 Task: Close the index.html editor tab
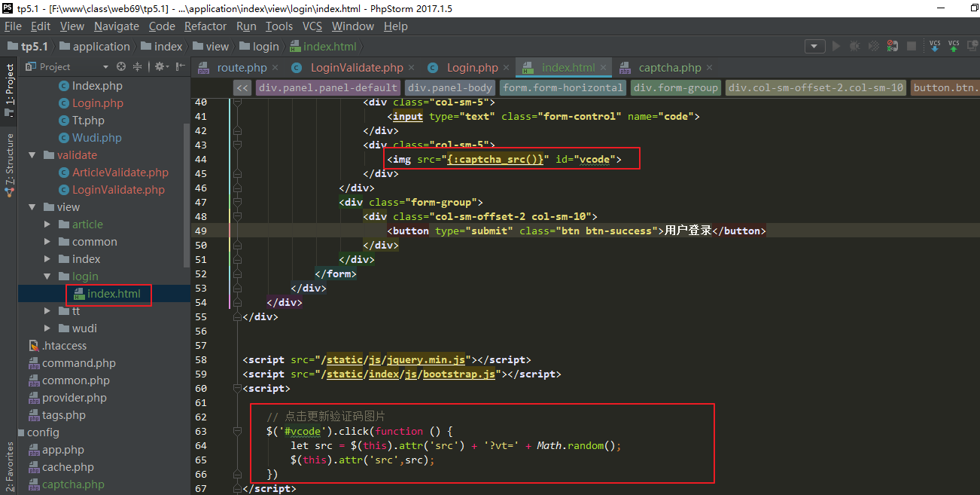pos(604,68)
